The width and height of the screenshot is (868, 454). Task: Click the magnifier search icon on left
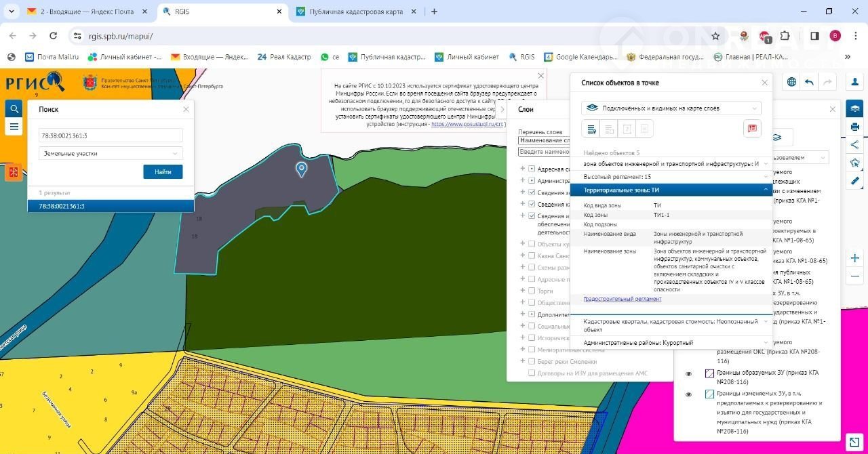[x=14, y=109]
